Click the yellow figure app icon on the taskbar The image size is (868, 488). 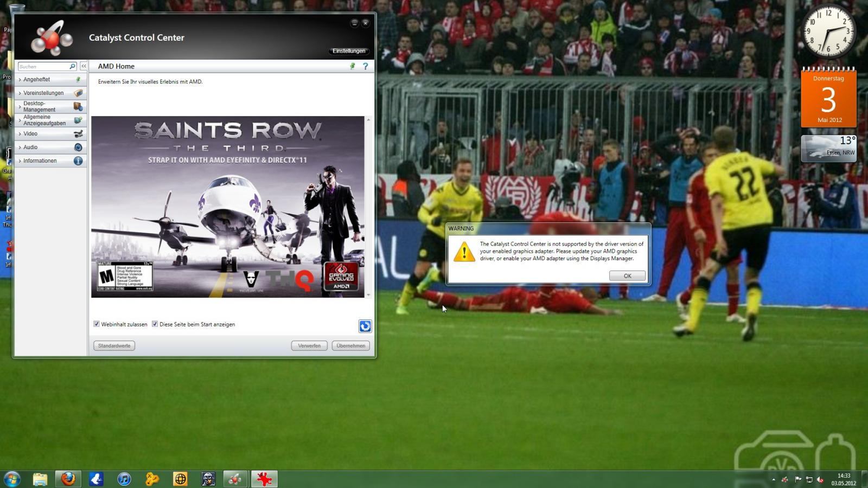[x=152, y=479]
